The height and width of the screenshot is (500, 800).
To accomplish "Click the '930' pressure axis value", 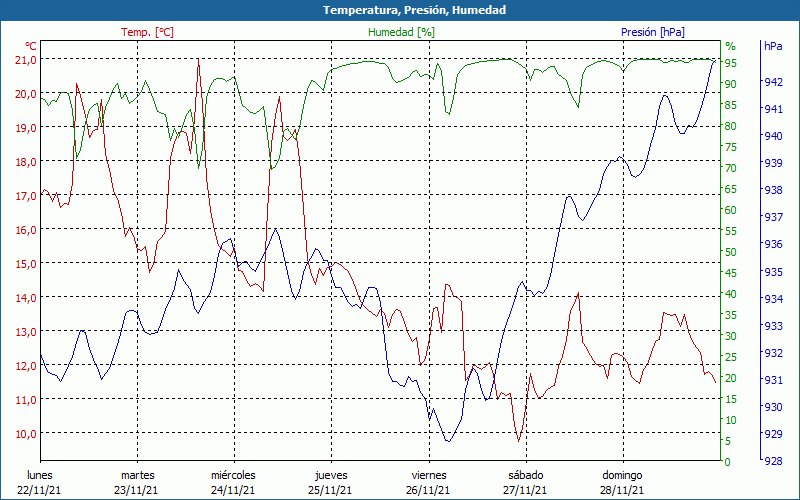I will point(773,407).
